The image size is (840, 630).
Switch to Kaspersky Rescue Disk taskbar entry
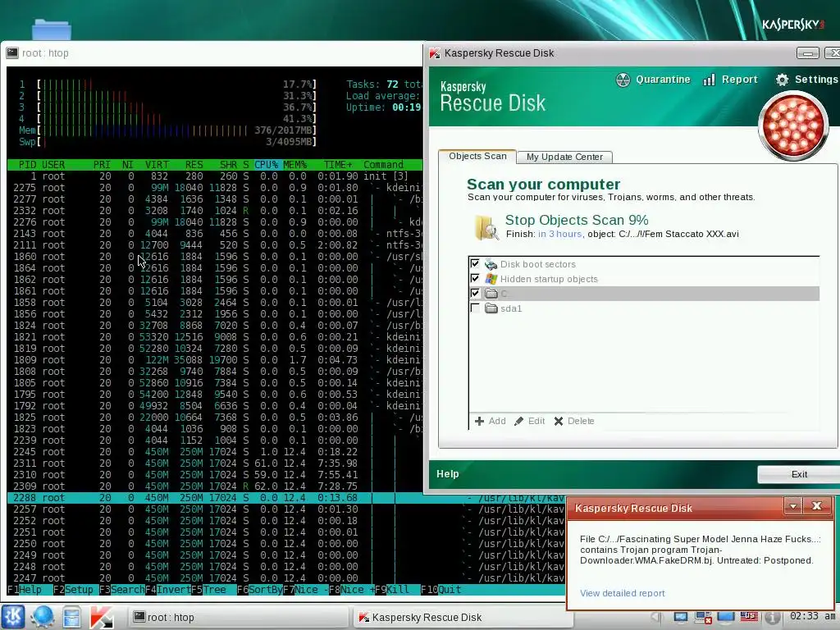(463, 617)
